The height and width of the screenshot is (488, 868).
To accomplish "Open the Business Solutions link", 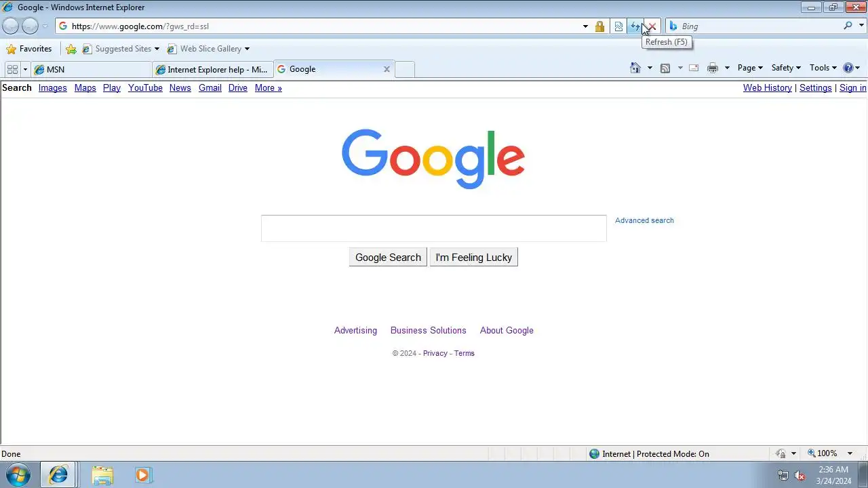I will click(x=428, y=331).
